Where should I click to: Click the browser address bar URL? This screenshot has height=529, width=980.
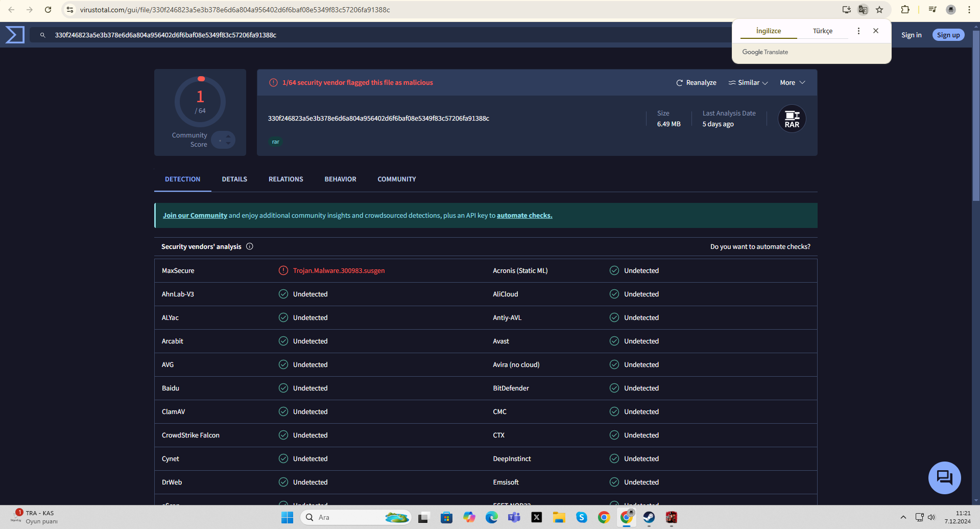235,10
